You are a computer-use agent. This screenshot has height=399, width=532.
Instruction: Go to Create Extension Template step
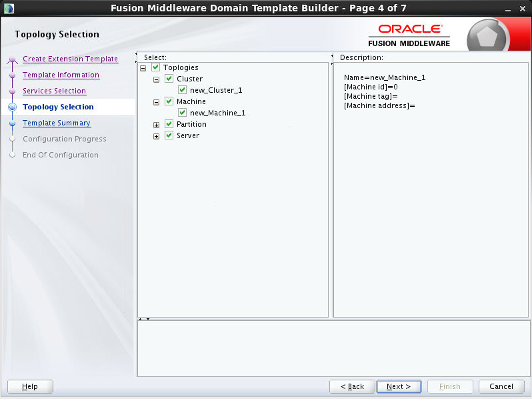point(70,59)
